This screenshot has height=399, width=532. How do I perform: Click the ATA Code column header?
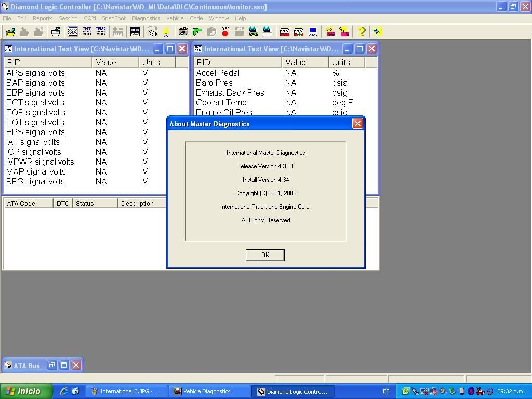click(29, 203)
